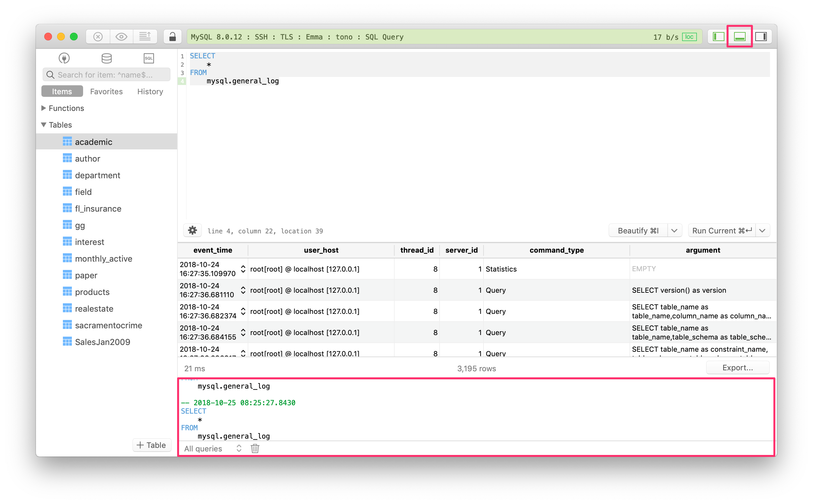Image resolution: width=813 pixels, height=504 pixels.
Task: Switch to the SQL editor via the SQL icon
Action: pos(149,58)
